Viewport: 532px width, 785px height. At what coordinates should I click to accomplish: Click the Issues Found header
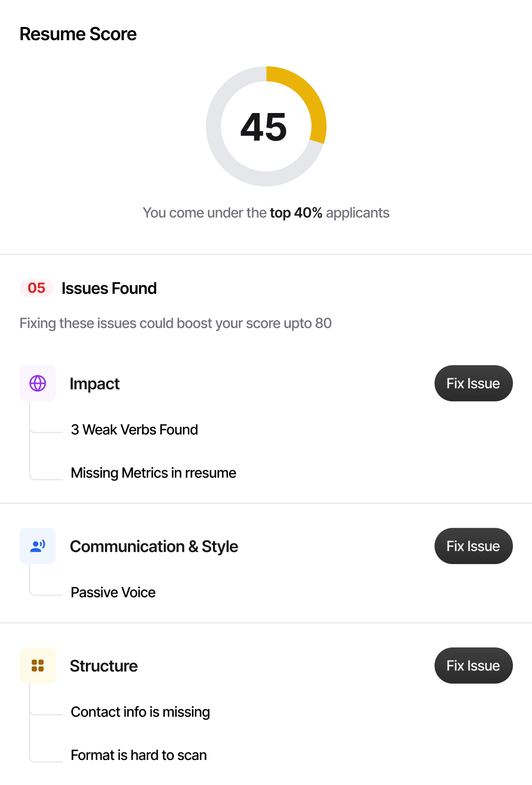pyautogui.click(x=109, y=288)
